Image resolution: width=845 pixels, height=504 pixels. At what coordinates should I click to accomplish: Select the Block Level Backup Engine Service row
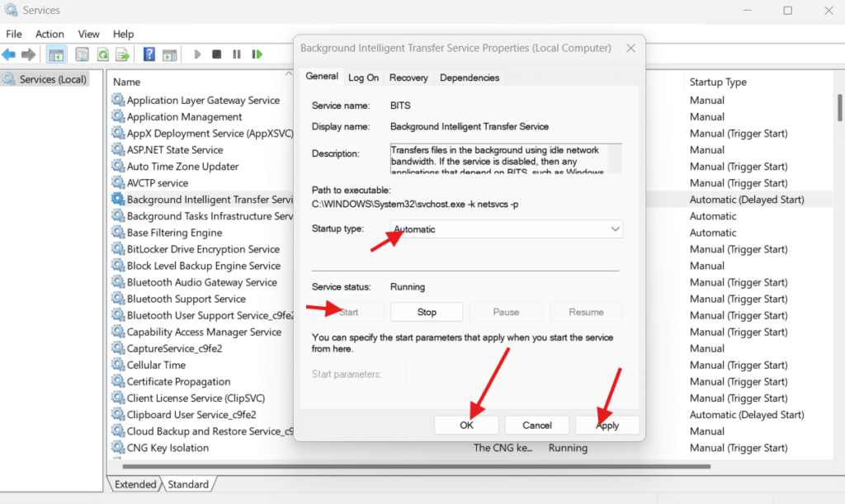pos(203,266)
